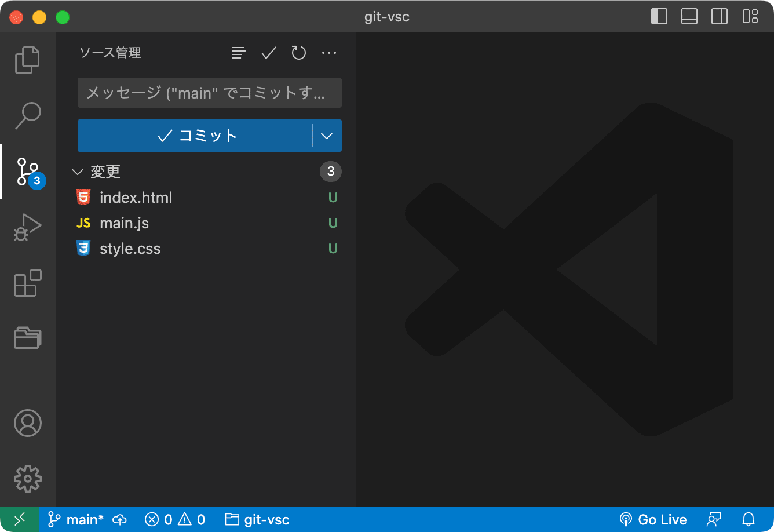Open remote window indicator in status bar

[20, 519]
